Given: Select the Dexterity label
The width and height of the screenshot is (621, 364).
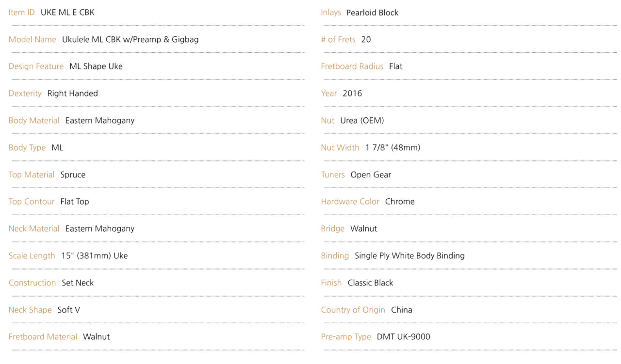Looking at the screenshot, I should pyautogui.click(x=25, y=94).
